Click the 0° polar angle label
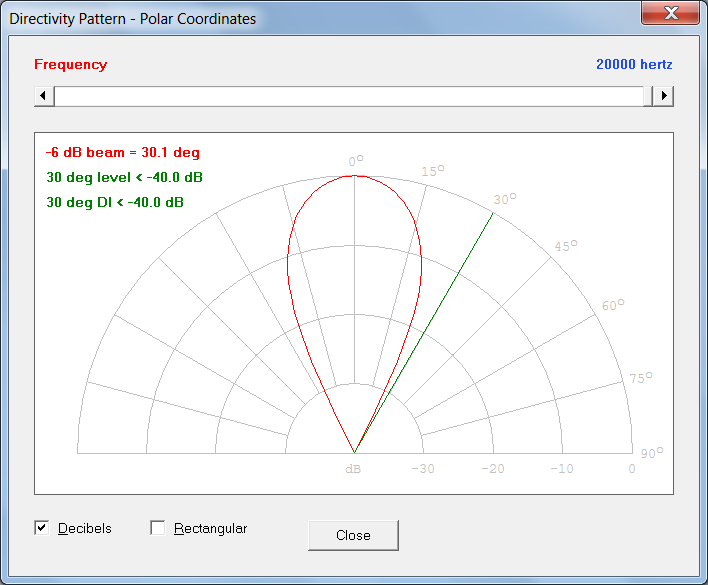Image resolution: width=708 pixels, height=585 pixels. click(356, 161)
